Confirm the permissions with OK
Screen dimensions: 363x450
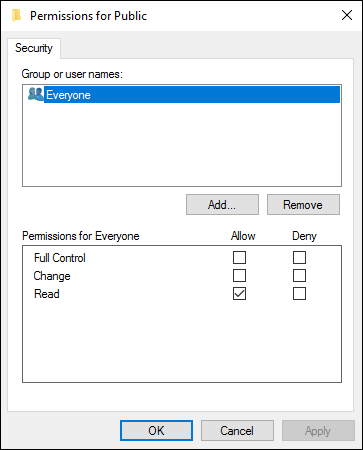pyautogui.click(x=156, y=431)
